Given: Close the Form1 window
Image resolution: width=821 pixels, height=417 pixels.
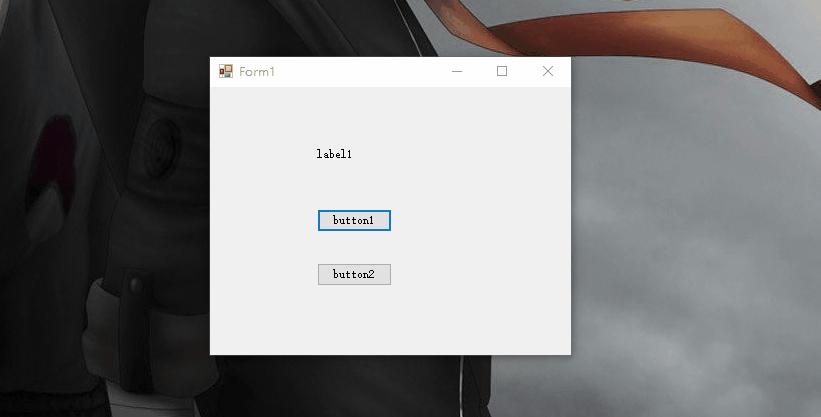Looking at the screenshot, I should coord(548,71).
